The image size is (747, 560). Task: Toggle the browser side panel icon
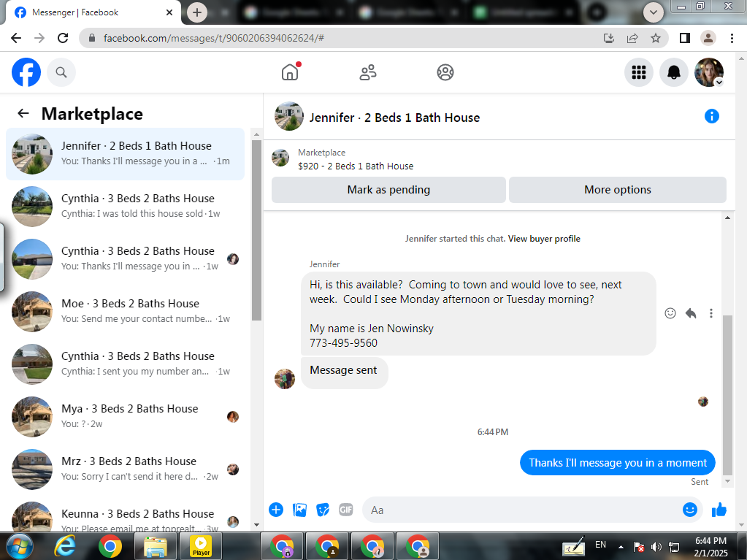click(x=685, y=38)
